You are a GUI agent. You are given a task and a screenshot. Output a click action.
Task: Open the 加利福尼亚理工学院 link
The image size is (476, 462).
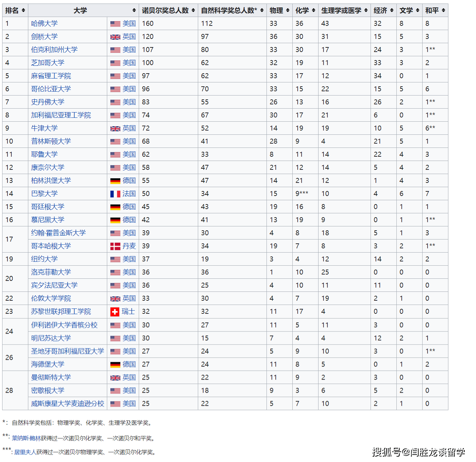point(61,115)
